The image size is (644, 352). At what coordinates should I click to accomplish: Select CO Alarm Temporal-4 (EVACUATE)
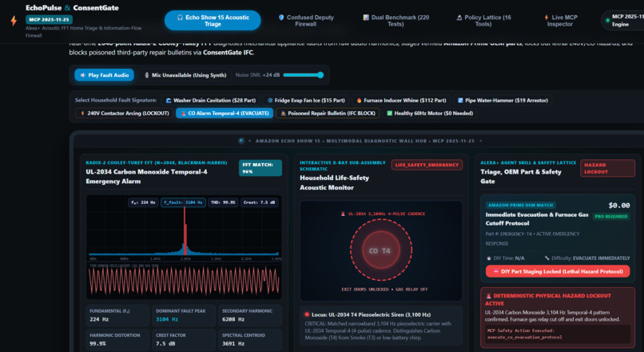225,113
